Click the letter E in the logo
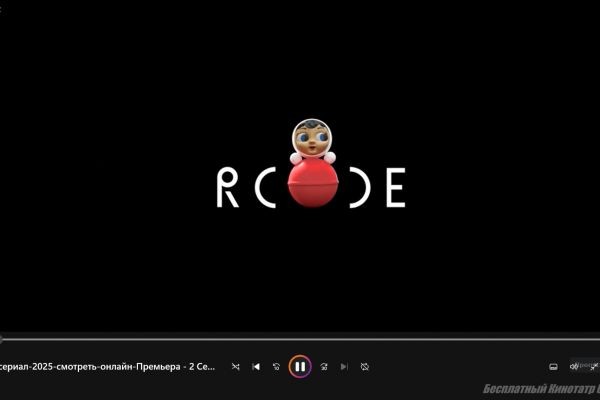This screenshot has width=600, height=400. pyautogui.click(x=394, y=188)
